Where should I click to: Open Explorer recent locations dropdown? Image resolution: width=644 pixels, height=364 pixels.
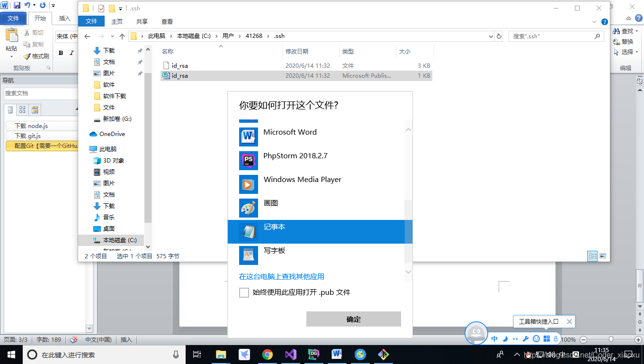point(112,36)
